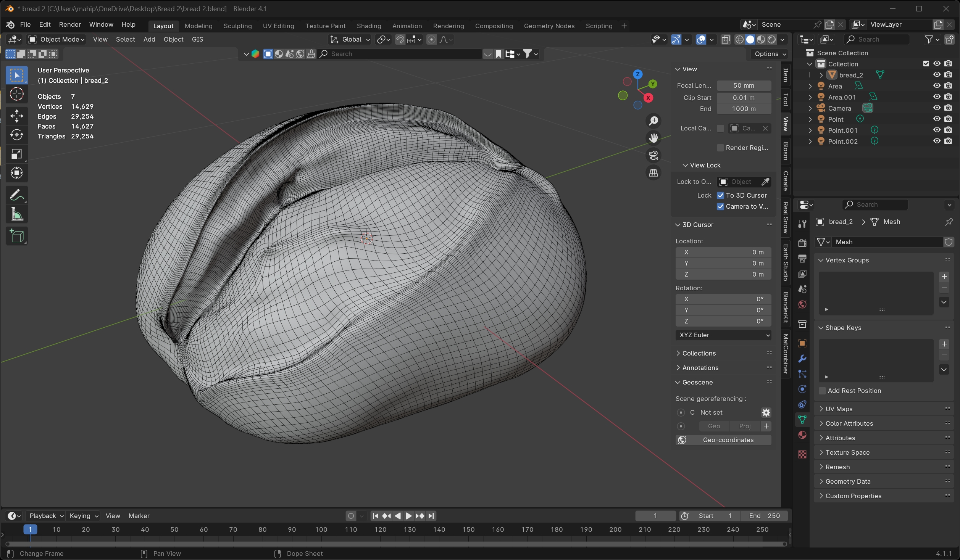Select the Annotate tool
The image size is (960, 560).
tap(16, 195)
